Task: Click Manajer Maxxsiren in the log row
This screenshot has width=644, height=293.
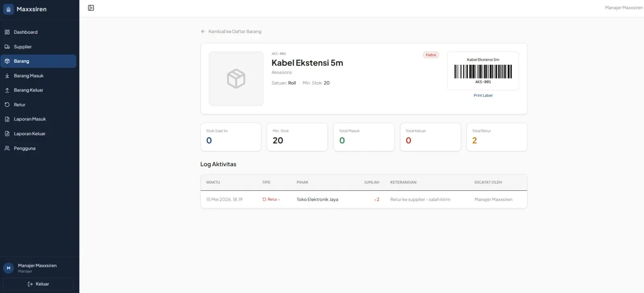Action: coord(493,200)
